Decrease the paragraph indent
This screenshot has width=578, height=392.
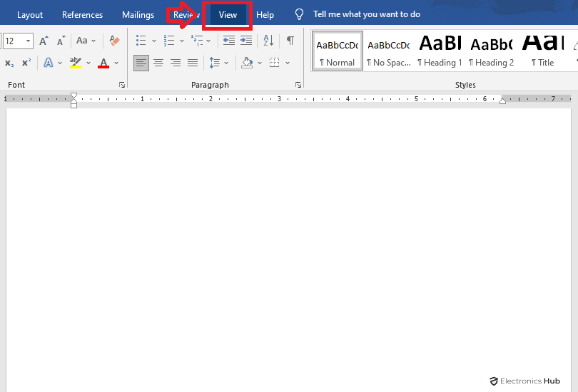click(228, 41)
